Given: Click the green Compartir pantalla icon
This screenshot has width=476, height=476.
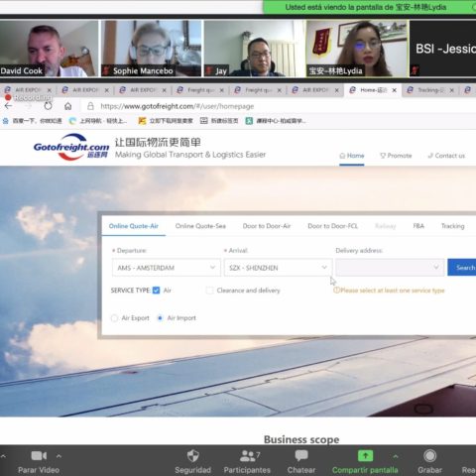Looking at the screenshot, I should pos(365,456).
